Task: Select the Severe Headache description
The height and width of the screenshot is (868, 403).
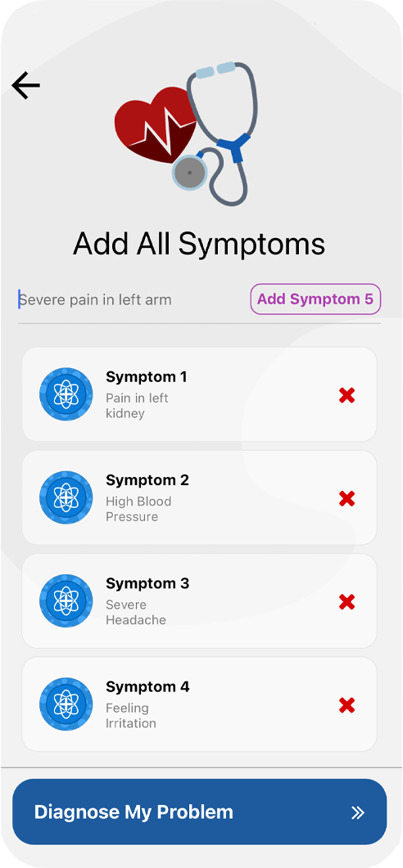Action: 136,612
